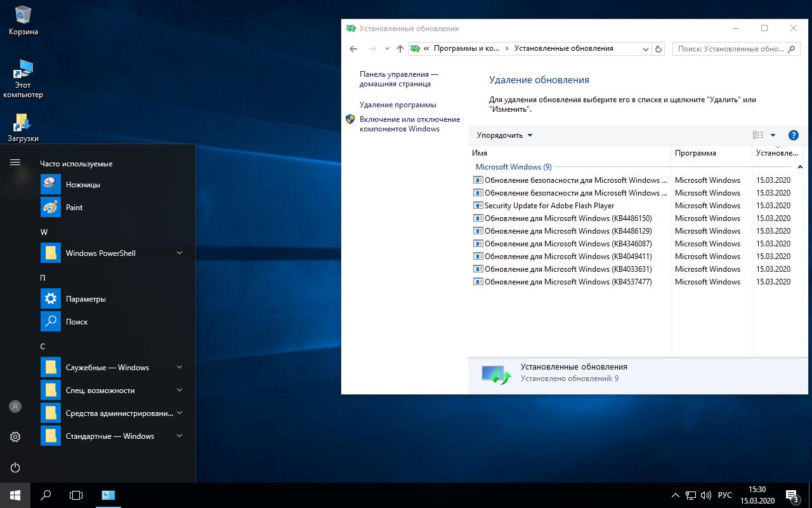Open Paint from the Start menu
The image size is (812, 508).
(74, 207)
